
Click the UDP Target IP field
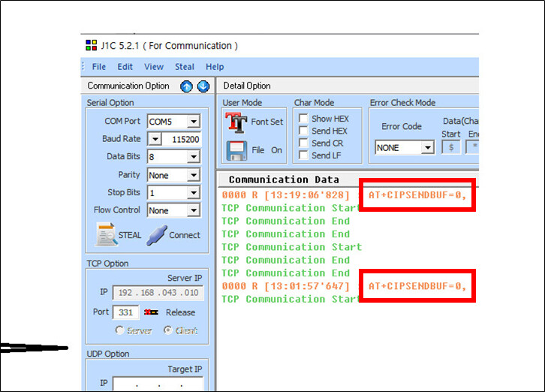coord(158,383)
